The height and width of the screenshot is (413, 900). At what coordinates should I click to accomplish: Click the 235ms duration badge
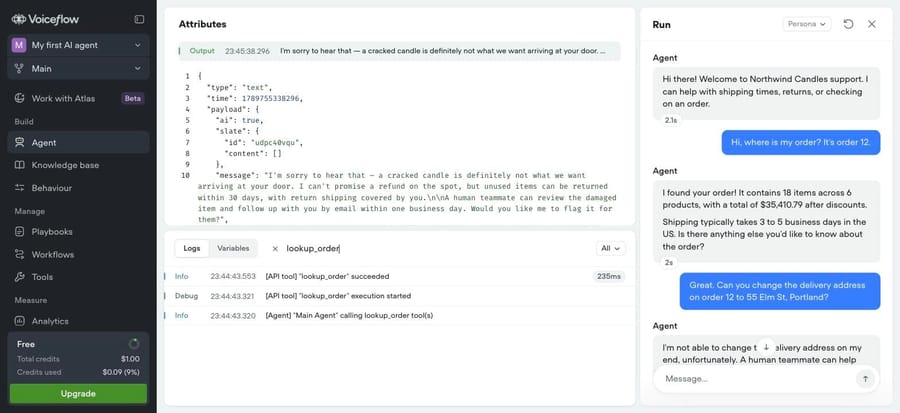coord(608,276)
